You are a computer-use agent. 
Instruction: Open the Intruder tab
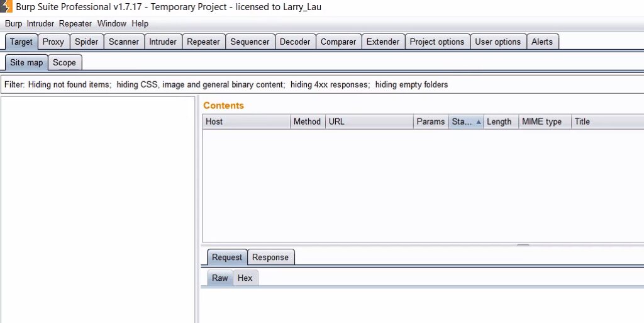coord(163,42)
